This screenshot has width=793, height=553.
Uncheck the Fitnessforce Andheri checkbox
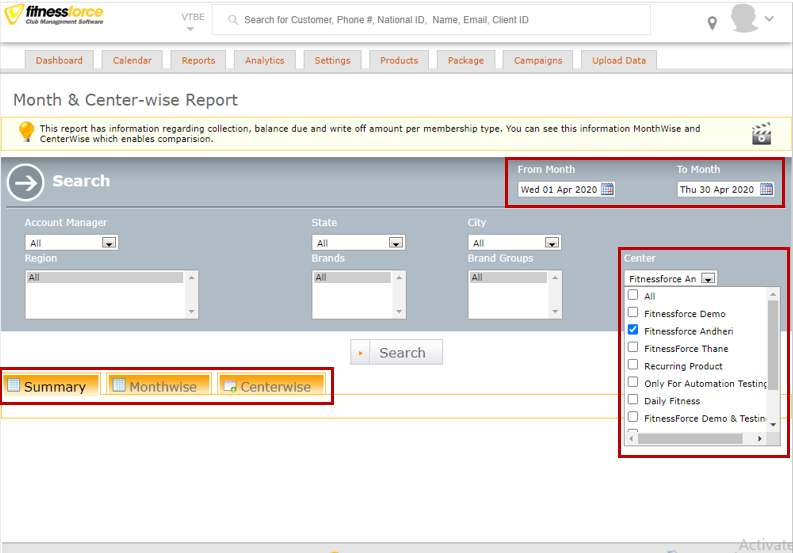point(633,329)
